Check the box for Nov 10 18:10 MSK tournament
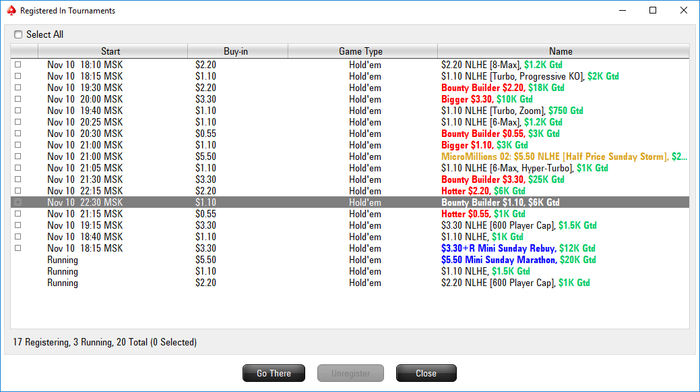This screenshot has height=392, width=700. [18, 64]
